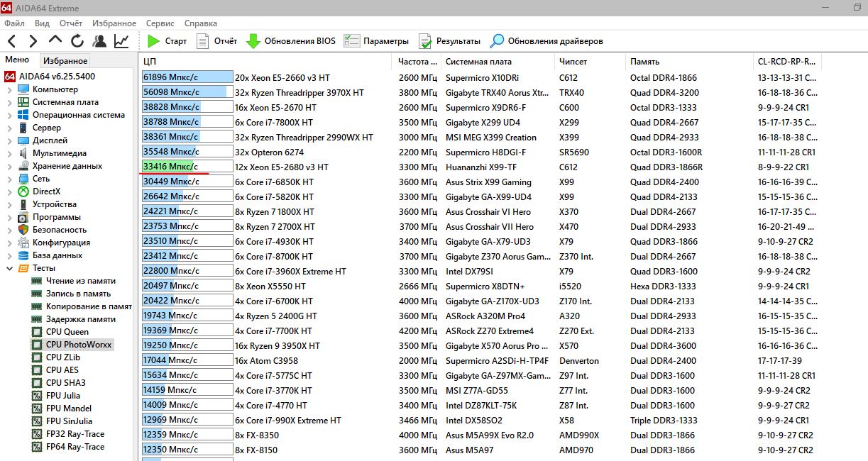Select the Конфигурация tree icon
The height and width of the screenshot is (461, 868).
[x=23, y=243]
